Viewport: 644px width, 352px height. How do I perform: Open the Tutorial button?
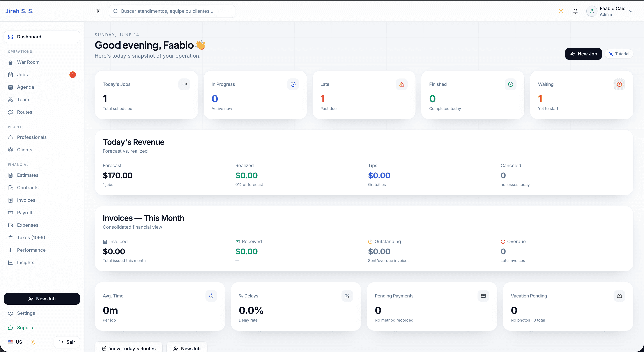[619, 54]
